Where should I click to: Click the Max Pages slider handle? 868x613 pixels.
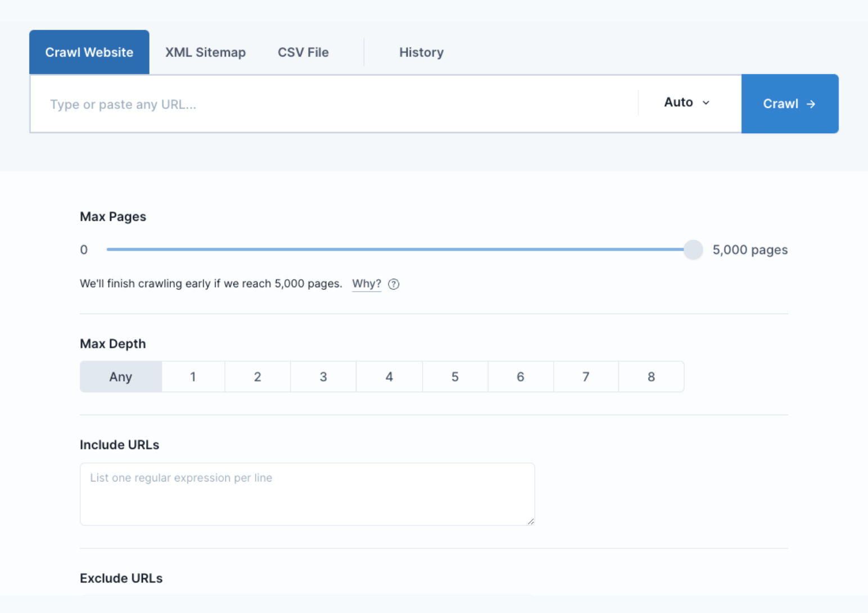693,249
